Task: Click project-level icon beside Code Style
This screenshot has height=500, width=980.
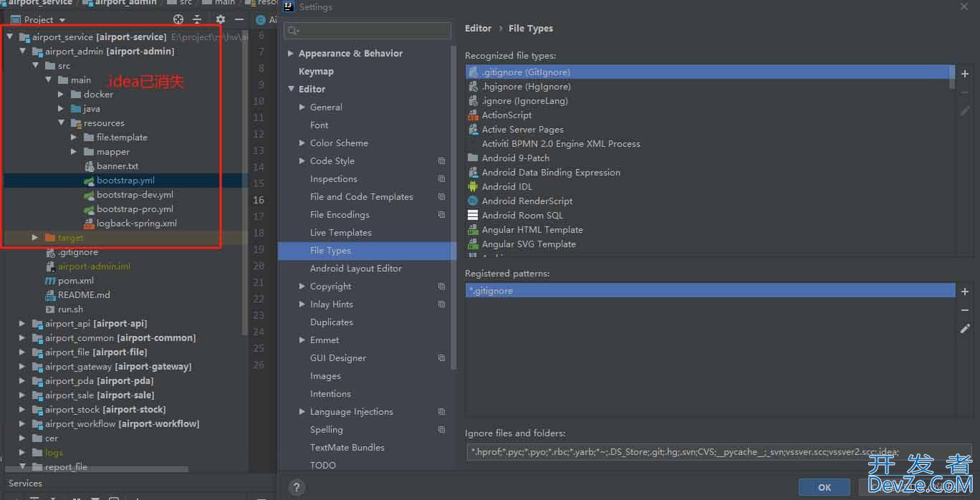Action: click(441, 161)
